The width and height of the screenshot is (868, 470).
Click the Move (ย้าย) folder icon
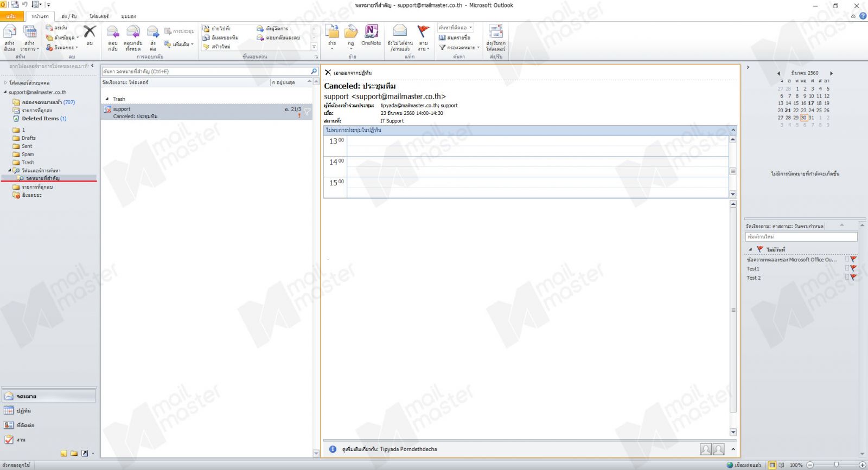(332, 31)
